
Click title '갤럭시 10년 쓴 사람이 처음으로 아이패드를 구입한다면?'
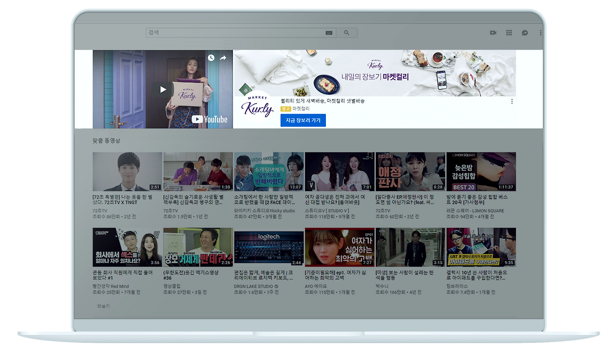[x=477, y=275]
